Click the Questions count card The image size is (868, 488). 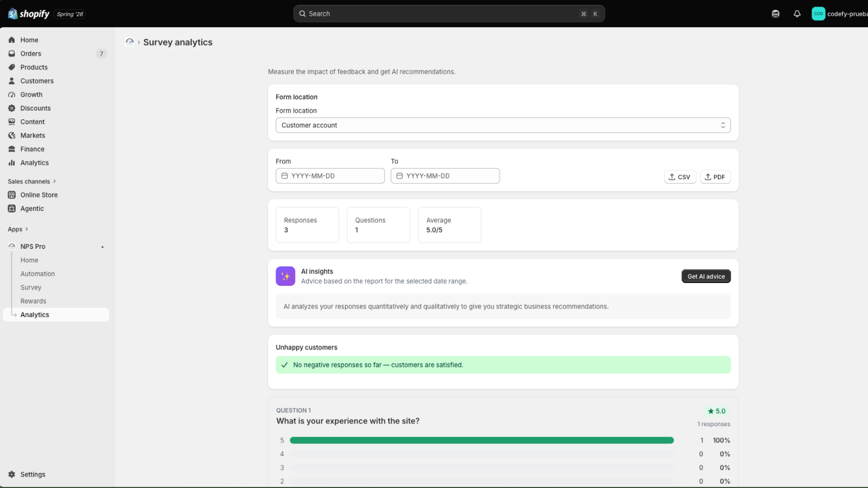[379, 225]
